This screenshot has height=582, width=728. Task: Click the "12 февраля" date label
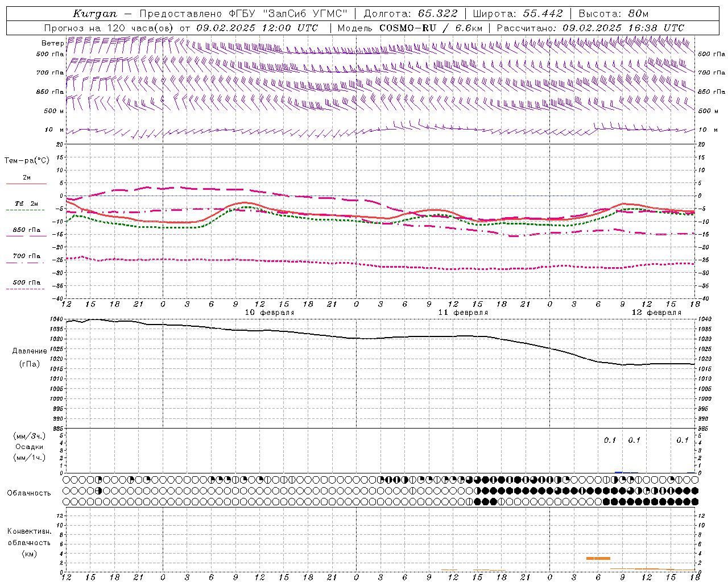click(x=656, y=313)
